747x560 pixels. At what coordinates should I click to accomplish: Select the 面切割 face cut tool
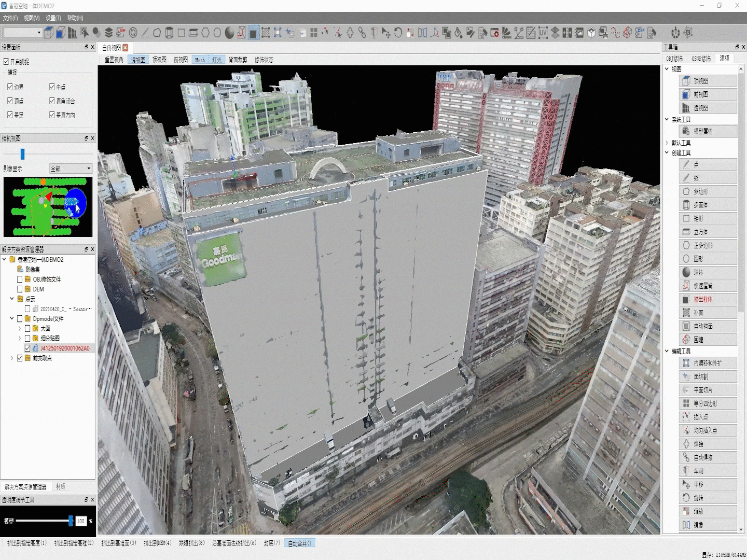(x=708, y=376)
